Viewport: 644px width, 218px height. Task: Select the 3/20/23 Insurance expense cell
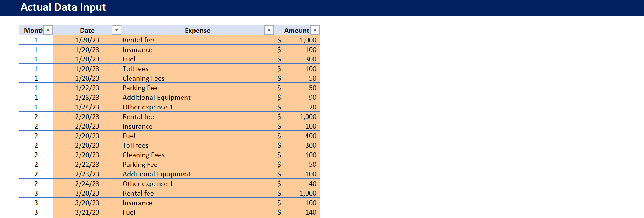pyautogui.click(x=197, y=203)
